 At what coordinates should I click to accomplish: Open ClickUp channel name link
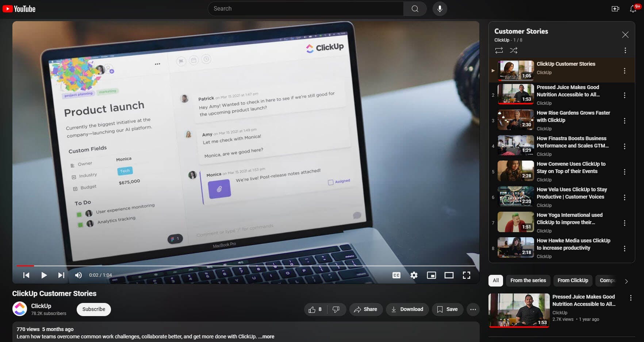tap(41, 306)
